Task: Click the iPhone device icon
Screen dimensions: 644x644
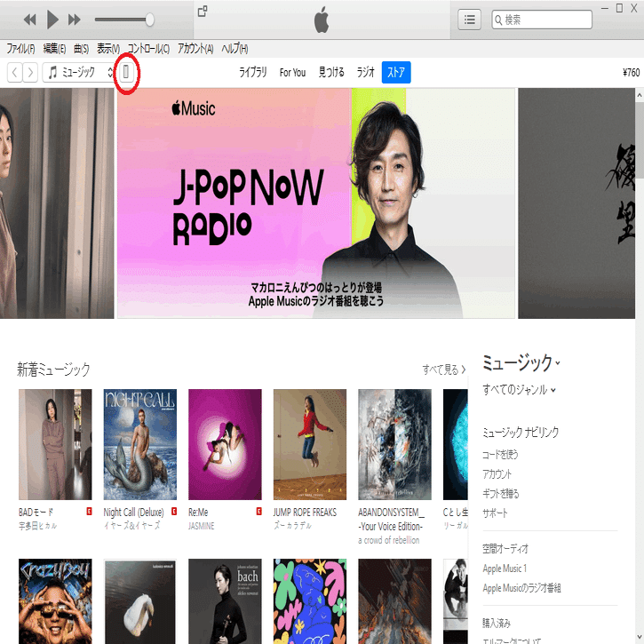Action: 126,72
